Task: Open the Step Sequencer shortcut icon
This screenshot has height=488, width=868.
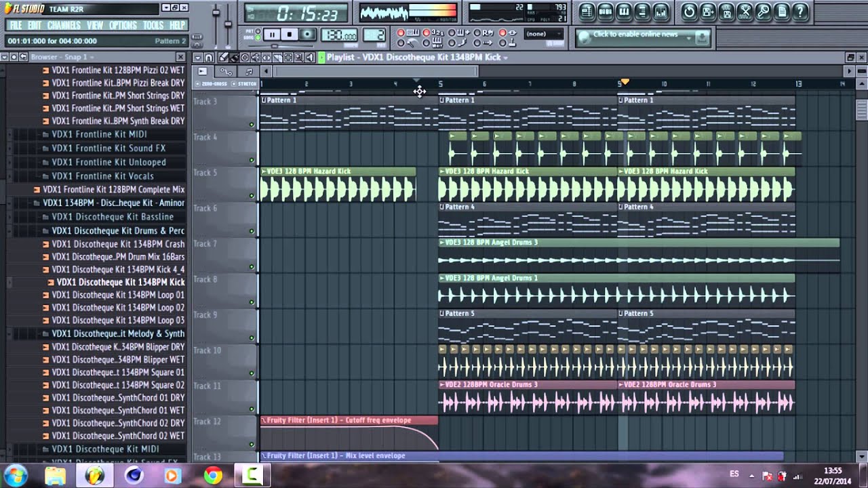Action: (x=605, y=12)
